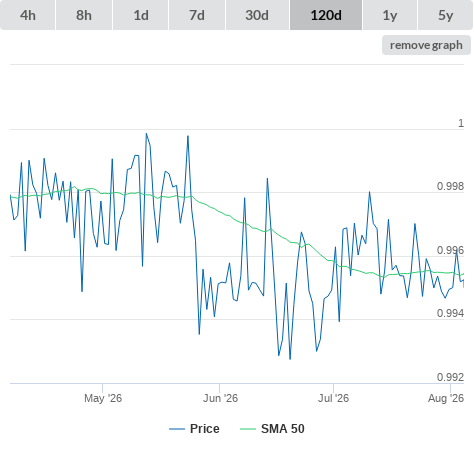Click the 0.998 y-axis label
Viewport: 474px width, 455px height.
point(450,186)
